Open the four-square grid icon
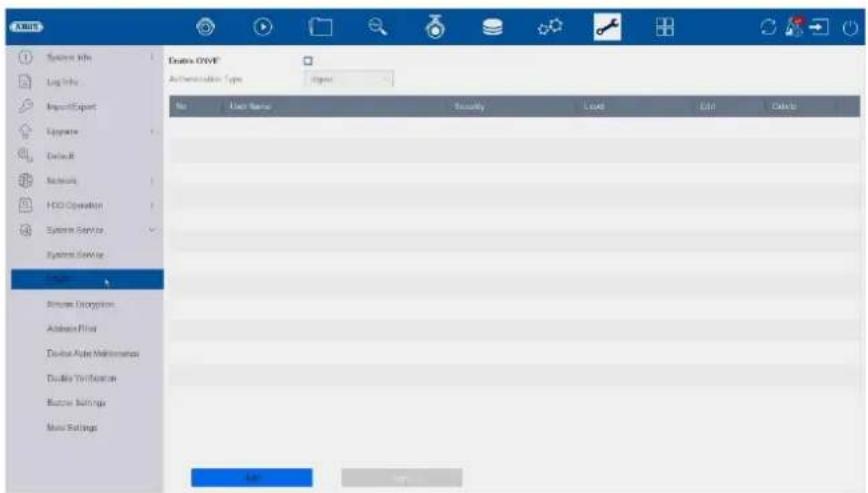The image size is (868, 493). [664, 27]
